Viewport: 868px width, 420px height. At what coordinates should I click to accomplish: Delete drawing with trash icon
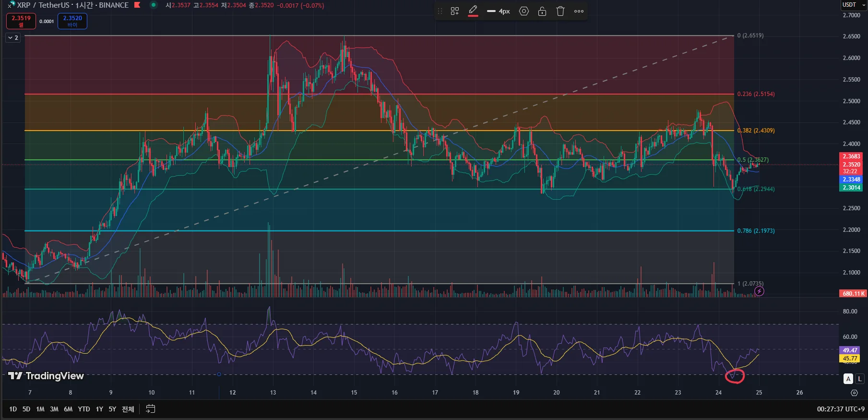[x=560, y=11]
